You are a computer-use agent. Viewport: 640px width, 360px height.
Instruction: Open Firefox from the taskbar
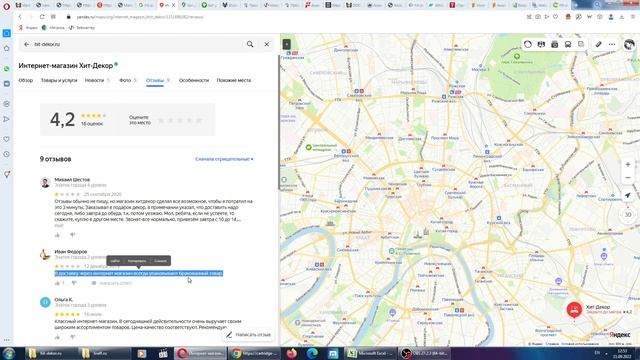291,353
